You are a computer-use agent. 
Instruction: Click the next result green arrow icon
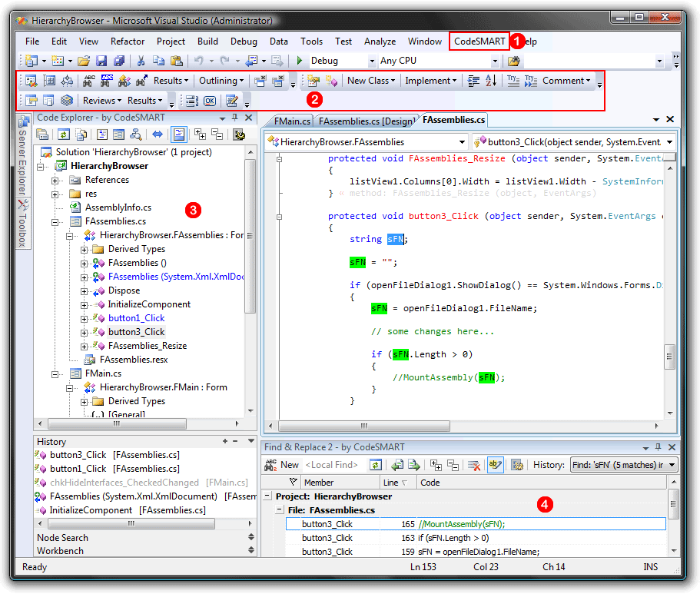[x=414, y=465]
